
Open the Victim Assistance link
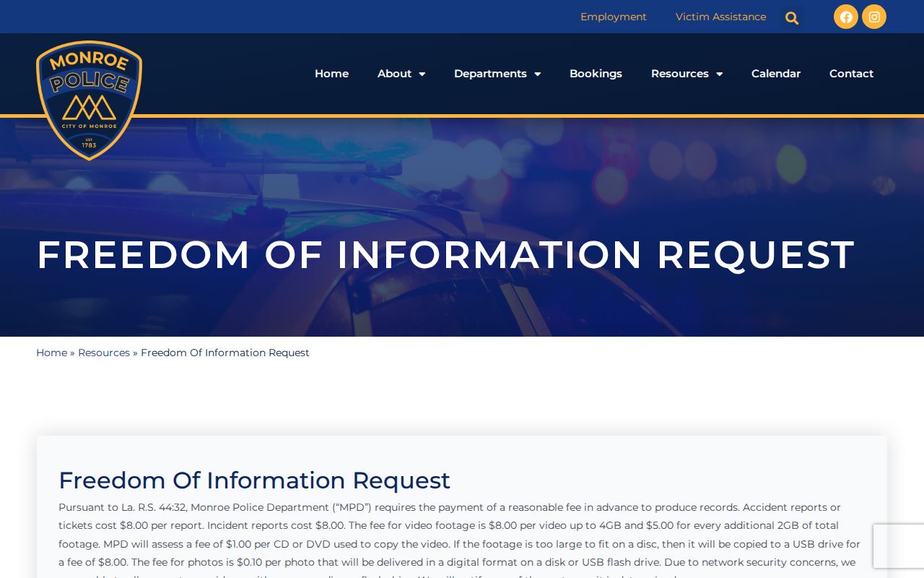(x=721, y=17)
